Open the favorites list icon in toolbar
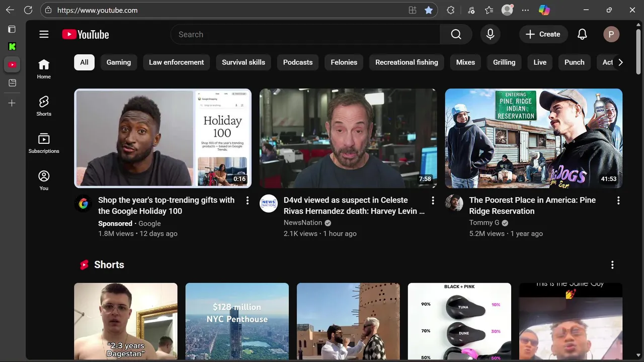644x362 pixels. pyautogui.click(x=489, y=10)
